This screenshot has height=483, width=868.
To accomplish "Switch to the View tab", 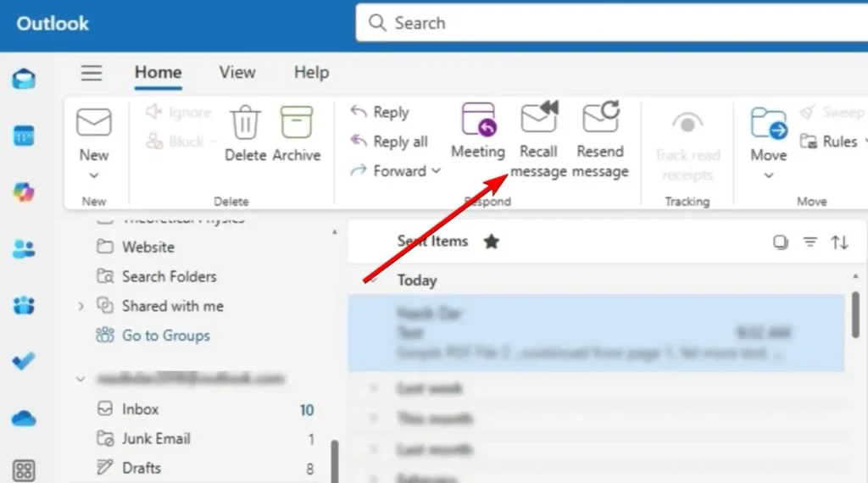I will [237, 73].
